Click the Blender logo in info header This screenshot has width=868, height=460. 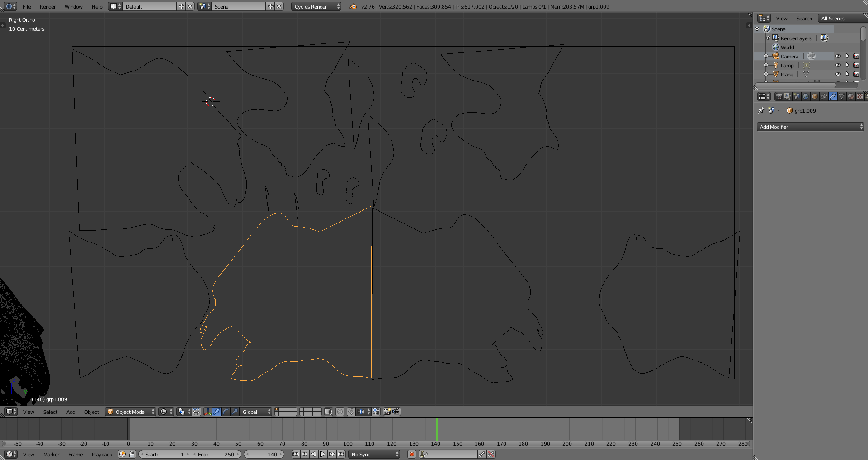pyautogui.click(x=353, y=6)
